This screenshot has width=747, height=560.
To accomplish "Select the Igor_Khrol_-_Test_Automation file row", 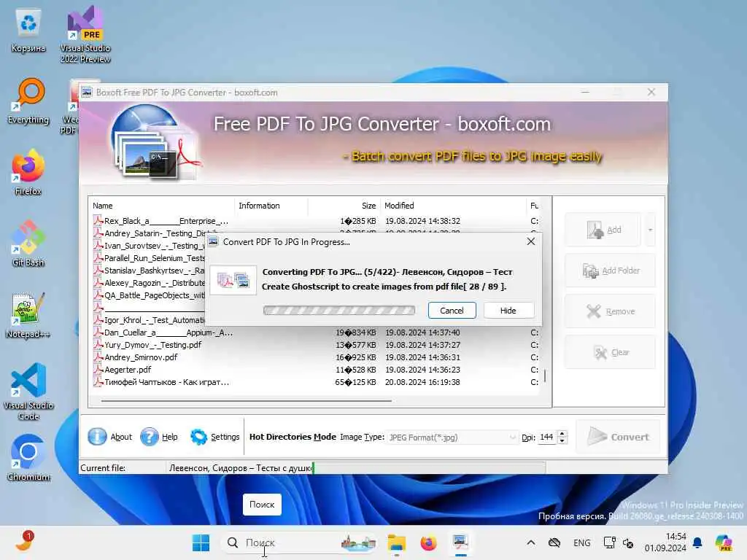I will click(149, 320).
